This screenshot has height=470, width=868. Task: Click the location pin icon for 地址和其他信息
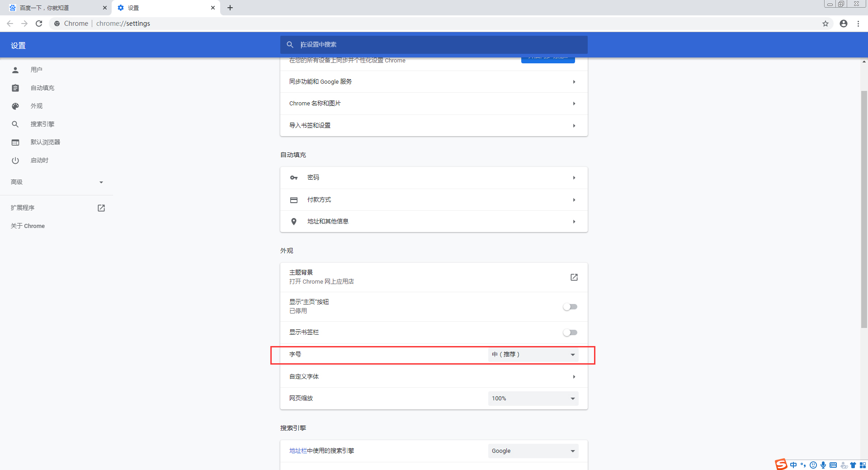[294, 221]
